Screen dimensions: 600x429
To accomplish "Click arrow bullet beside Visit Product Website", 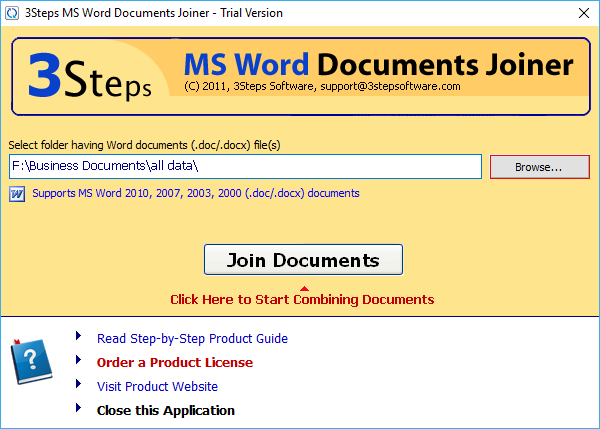I will [x=78, y=383].
